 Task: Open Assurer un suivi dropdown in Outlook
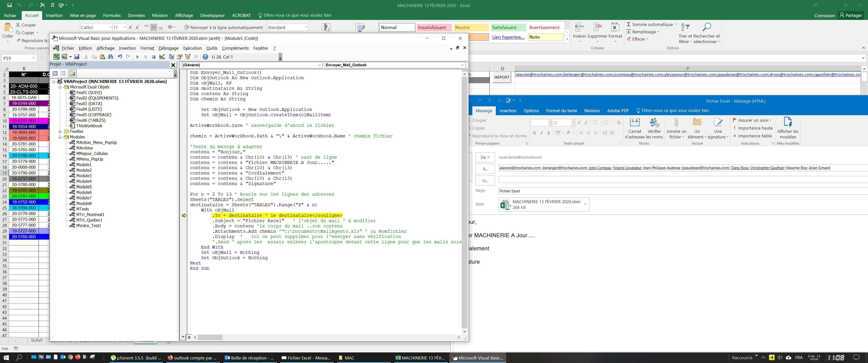click(752, 120)
